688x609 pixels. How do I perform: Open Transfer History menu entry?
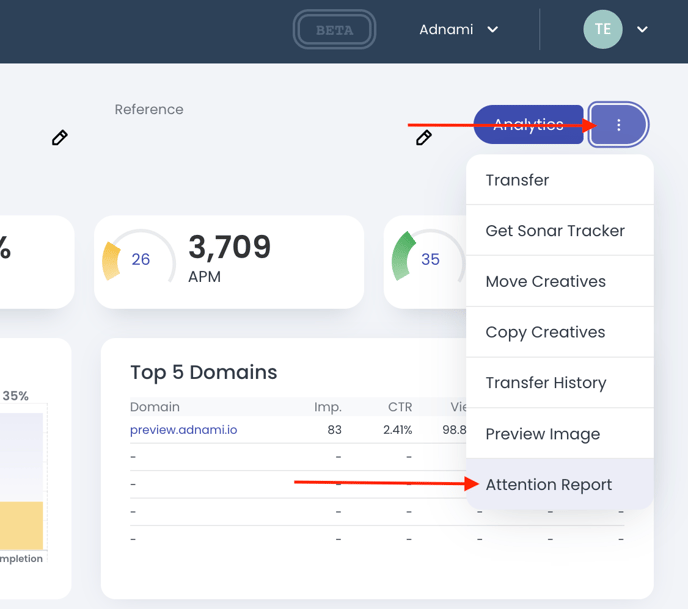[x=560, y=383]
